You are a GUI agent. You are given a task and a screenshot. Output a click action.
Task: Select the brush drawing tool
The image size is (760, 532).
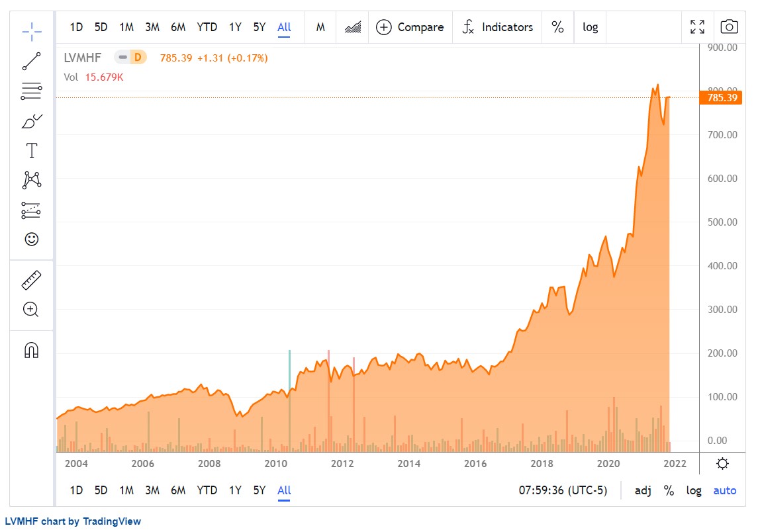(x=32, y=121)
